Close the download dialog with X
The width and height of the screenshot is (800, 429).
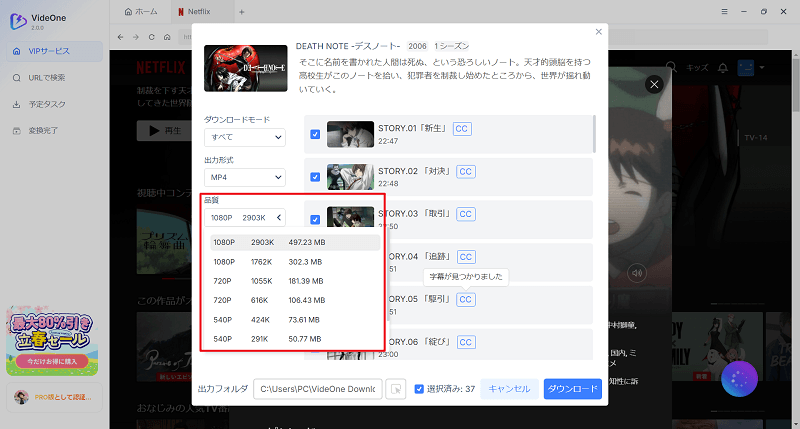point(598,32)
